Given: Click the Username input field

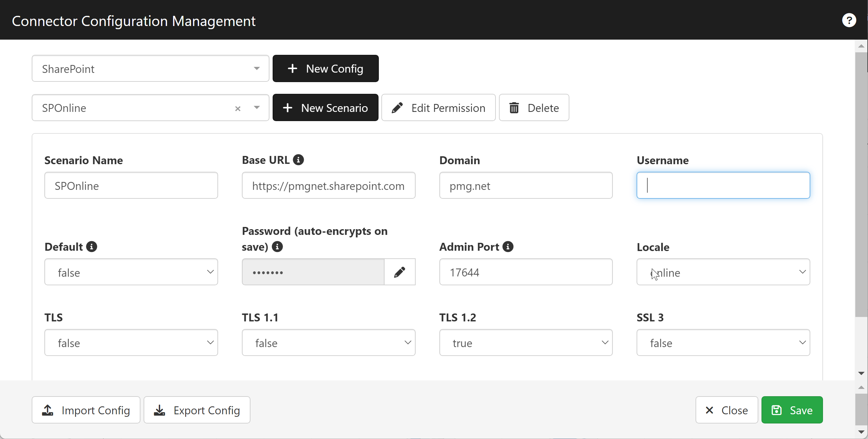Looking at the screenshot, I should (x=723, y=185).
